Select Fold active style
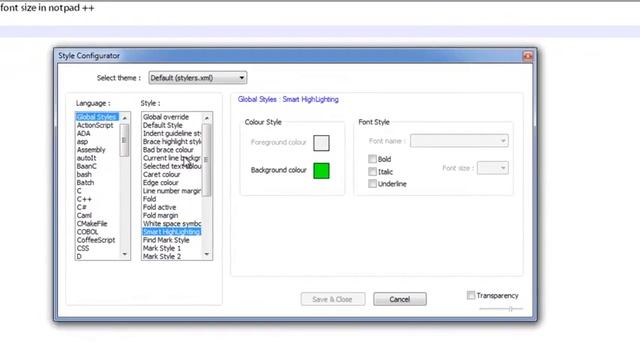This screenshot has width=640, height=360. pyautogui.click(x=159, y=207)
